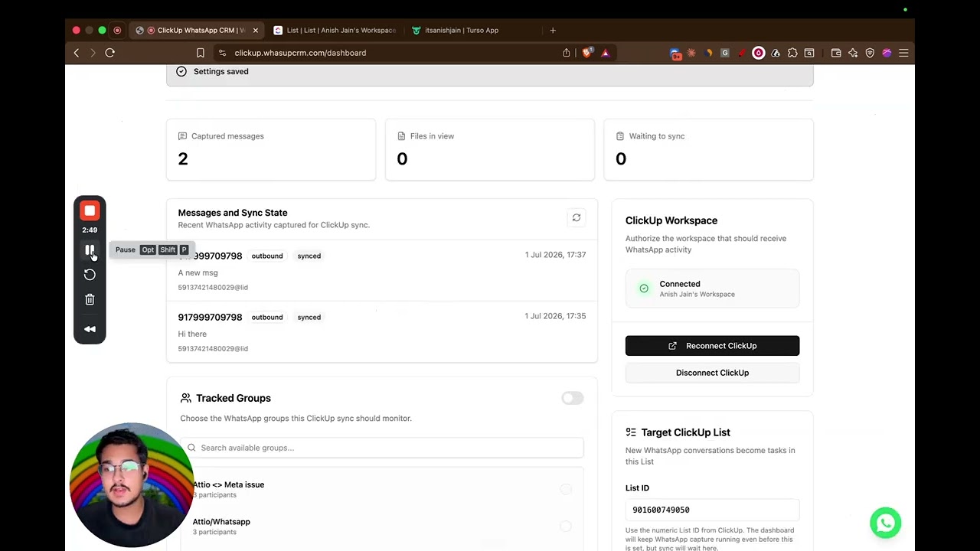The image size is (980, 551).
Task: Click the Target ClickUp List icon
Action: coord(631,432)
